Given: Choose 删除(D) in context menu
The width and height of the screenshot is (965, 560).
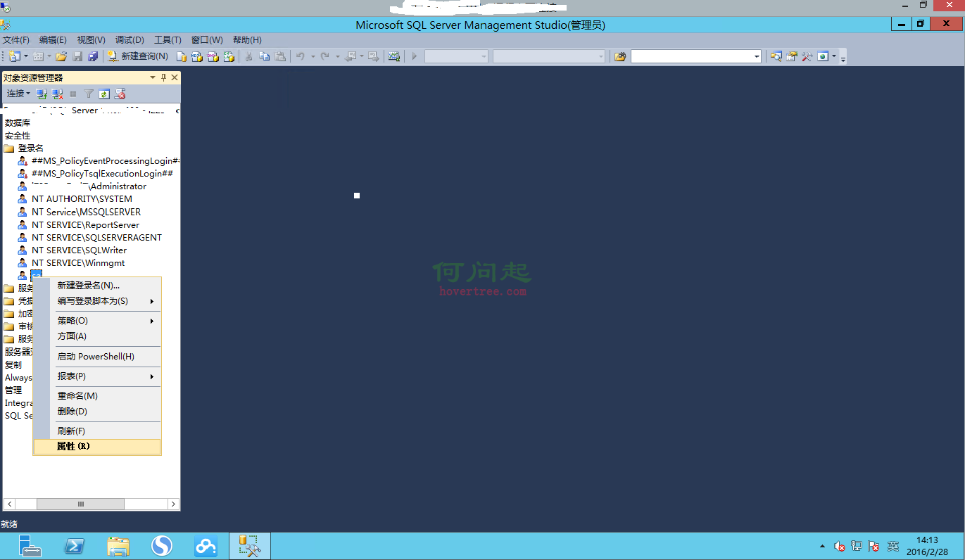Looking at the screenshot, I should click(x=97, y=412).
